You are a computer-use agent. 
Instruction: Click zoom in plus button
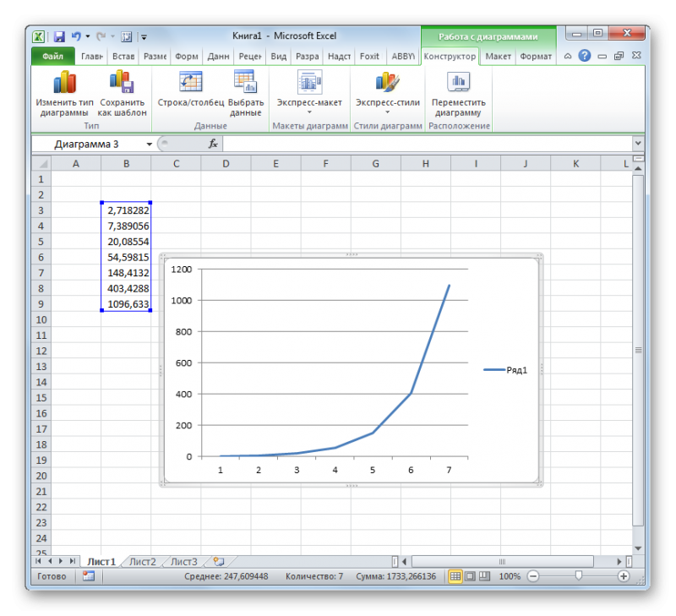pyautogui.click(x=624, y=576)
